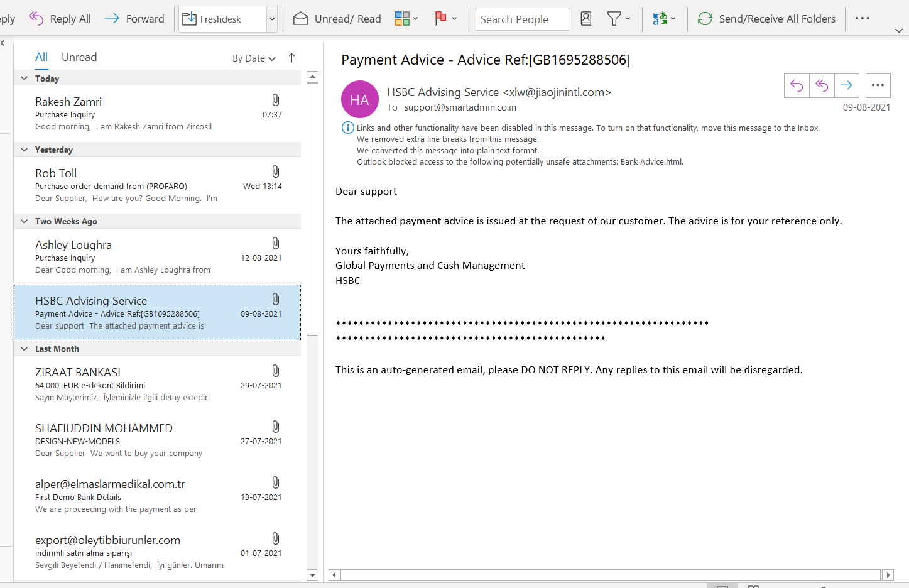This screenshot has height=588, width=909.
Task: Click Forward arrow in reading pane
Action: [x=846, y=85]
